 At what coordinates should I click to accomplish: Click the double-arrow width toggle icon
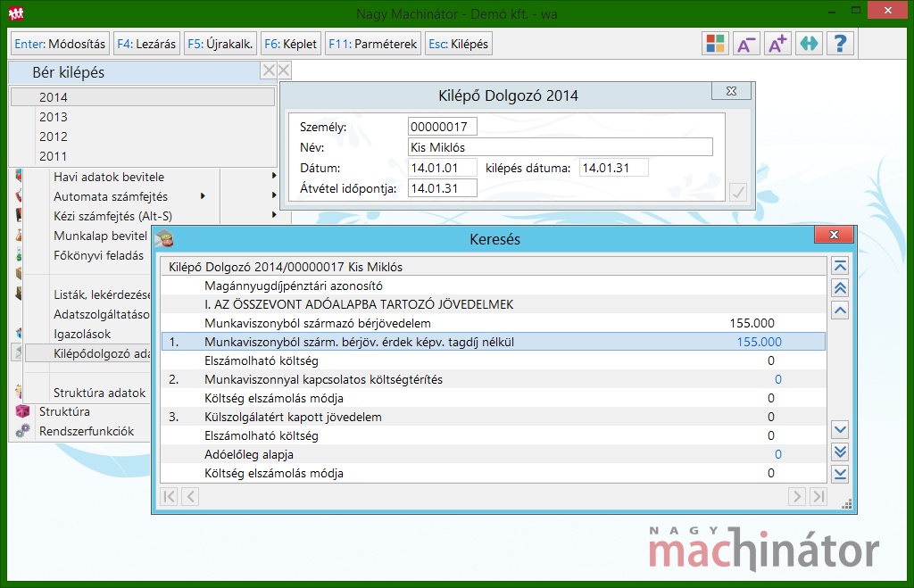[x=809, y=44]
